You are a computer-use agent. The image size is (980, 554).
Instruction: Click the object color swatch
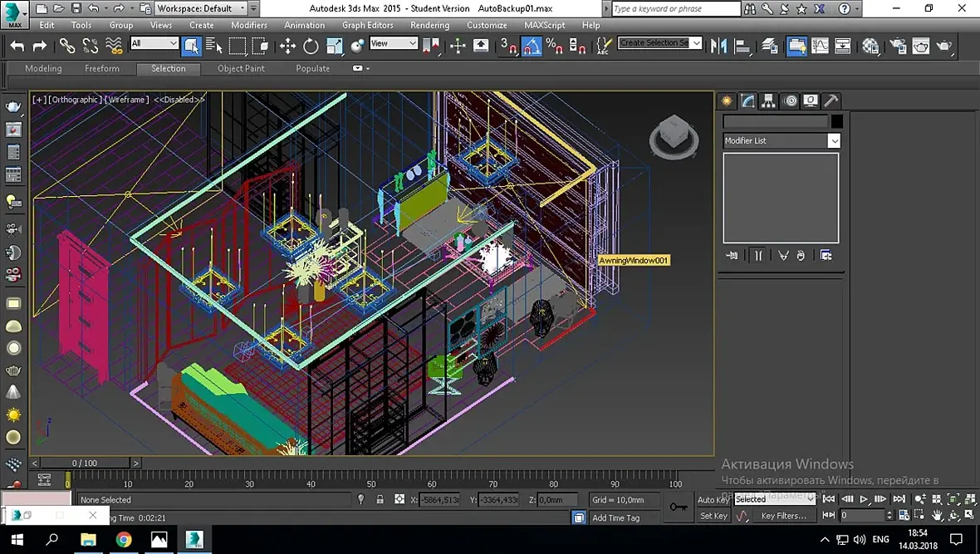[x=837, y=121]
